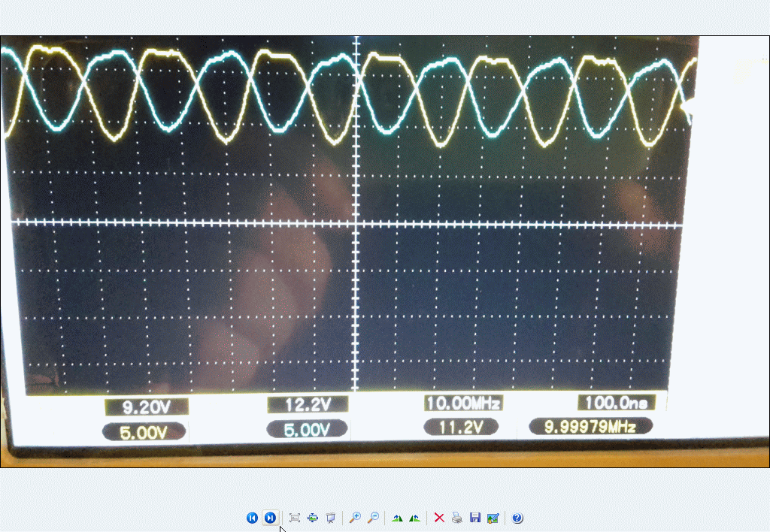
Task: Print the image using the printer icon
Action: pyautogui.click(x=456, y=518)
